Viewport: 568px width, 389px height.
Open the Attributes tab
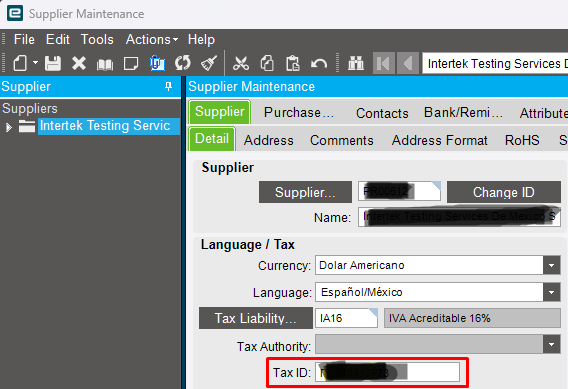(543, 113)
